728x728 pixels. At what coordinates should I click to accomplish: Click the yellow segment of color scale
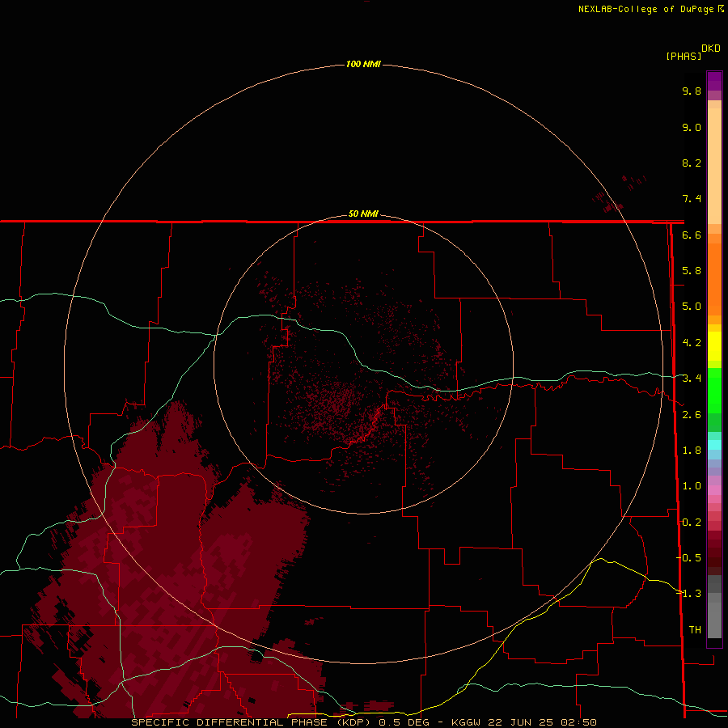coord(714,346)
